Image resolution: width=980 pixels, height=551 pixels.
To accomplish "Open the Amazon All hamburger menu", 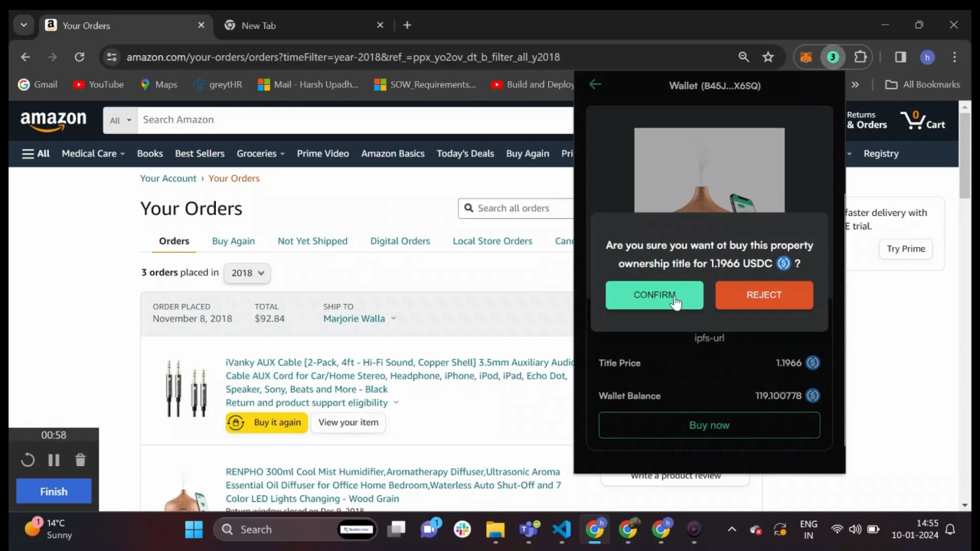I will click(35, 153).
